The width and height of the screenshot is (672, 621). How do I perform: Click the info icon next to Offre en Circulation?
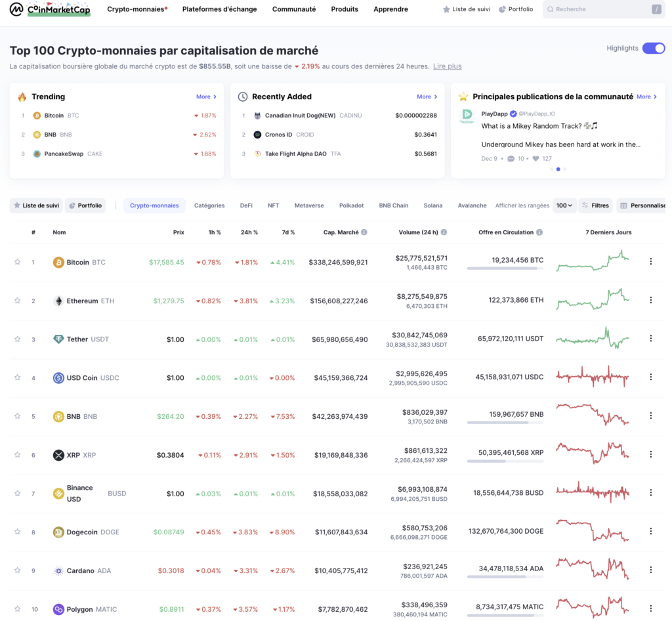pyautogui.click(x=539, y=232)
